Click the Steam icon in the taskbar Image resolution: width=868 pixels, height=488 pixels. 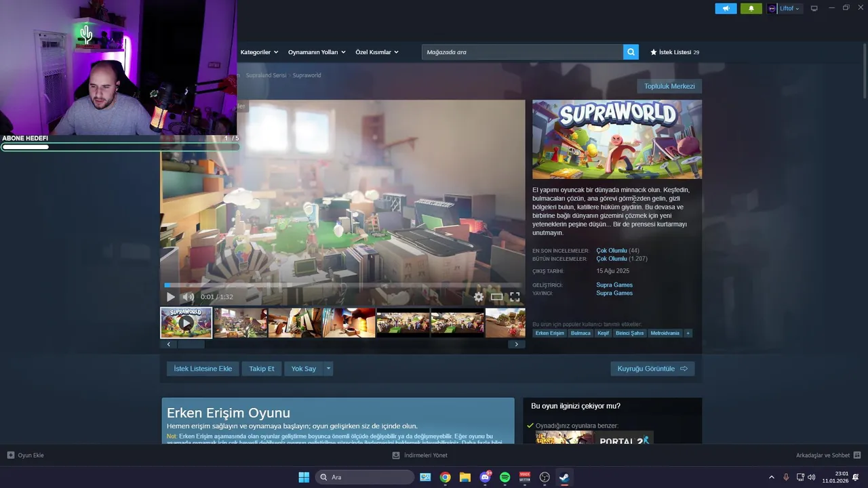click(564, 477)
